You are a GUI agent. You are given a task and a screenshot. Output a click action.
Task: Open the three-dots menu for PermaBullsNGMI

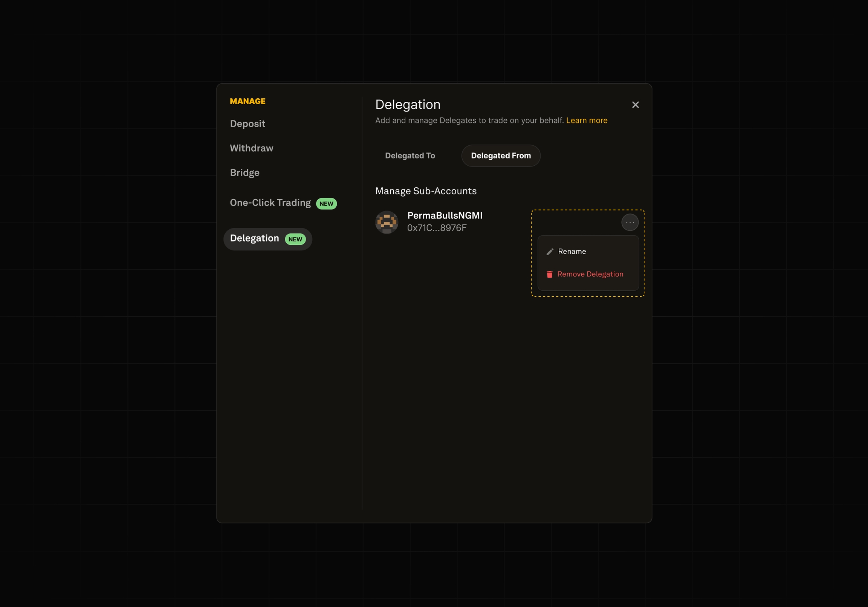point(630,222)
